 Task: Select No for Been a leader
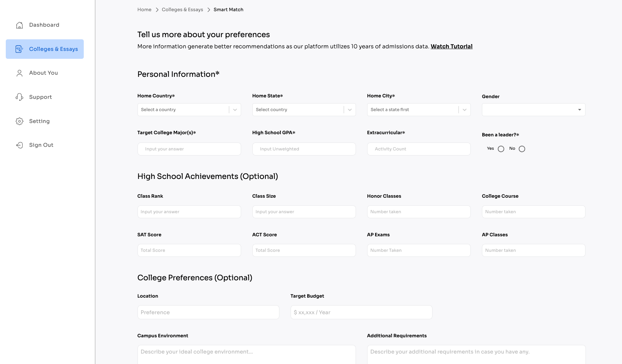[x=522, y=149]
